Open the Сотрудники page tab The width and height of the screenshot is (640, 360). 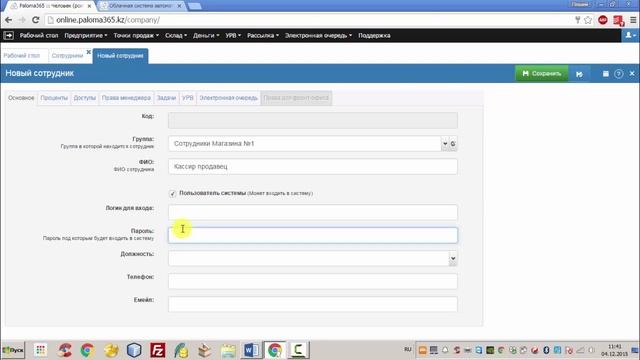[67, 56]
